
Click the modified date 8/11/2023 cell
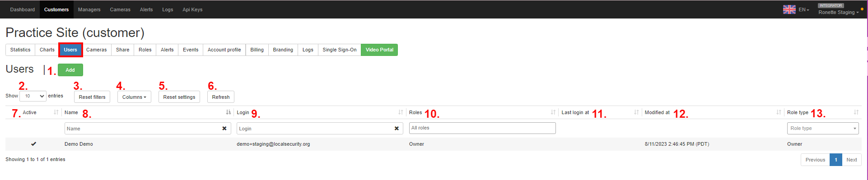[x=677, y=144]
